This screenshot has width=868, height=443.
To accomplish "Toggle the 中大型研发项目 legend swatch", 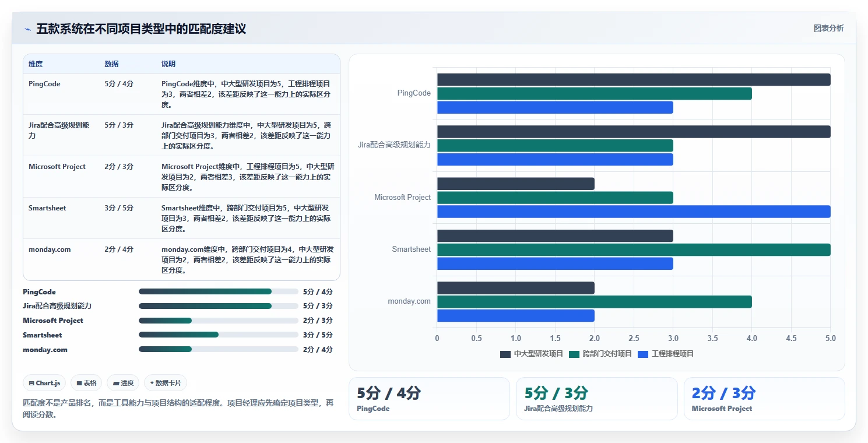I will pyautogui.click(x=505, y=354).
